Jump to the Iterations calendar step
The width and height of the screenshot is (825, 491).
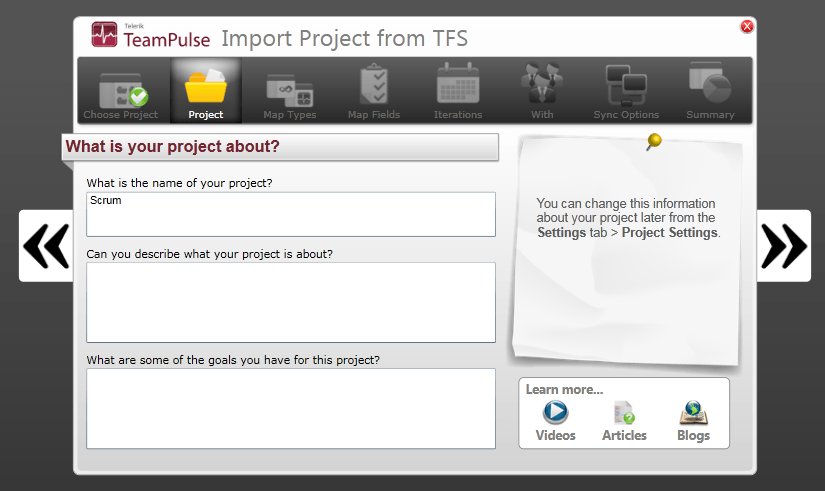pos(458,91)
